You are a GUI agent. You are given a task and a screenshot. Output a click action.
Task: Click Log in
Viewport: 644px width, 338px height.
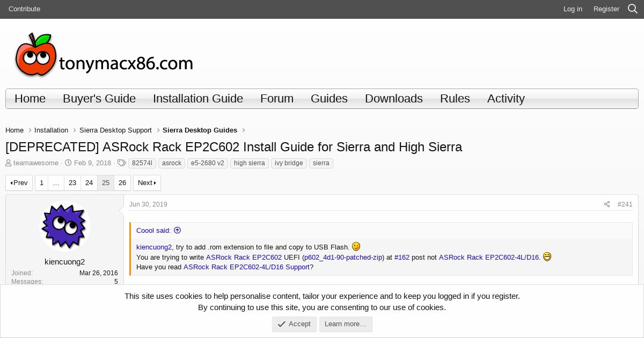(x=573, y=9)
